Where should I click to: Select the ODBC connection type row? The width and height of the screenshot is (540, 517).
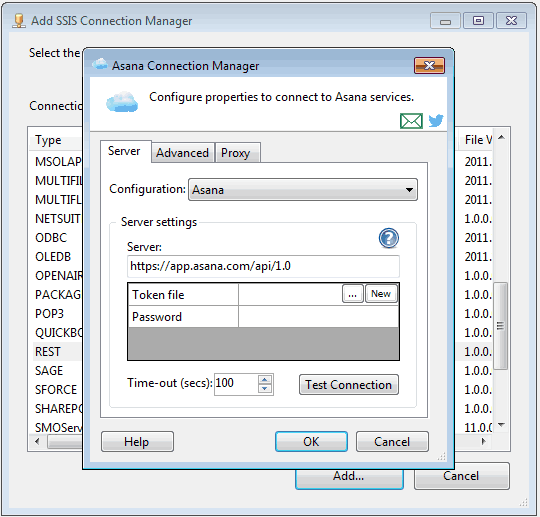pyautogui.click(x=58, y=238)
